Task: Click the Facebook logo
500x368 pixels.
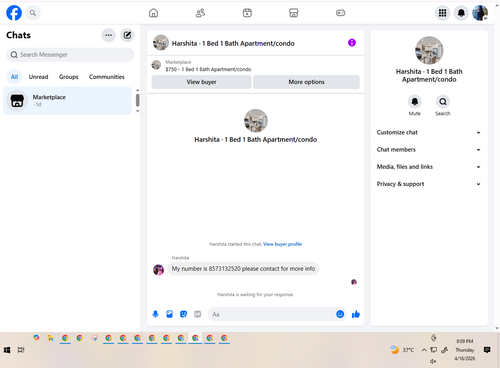Action: pyautogui.click(x=14, y=13)
